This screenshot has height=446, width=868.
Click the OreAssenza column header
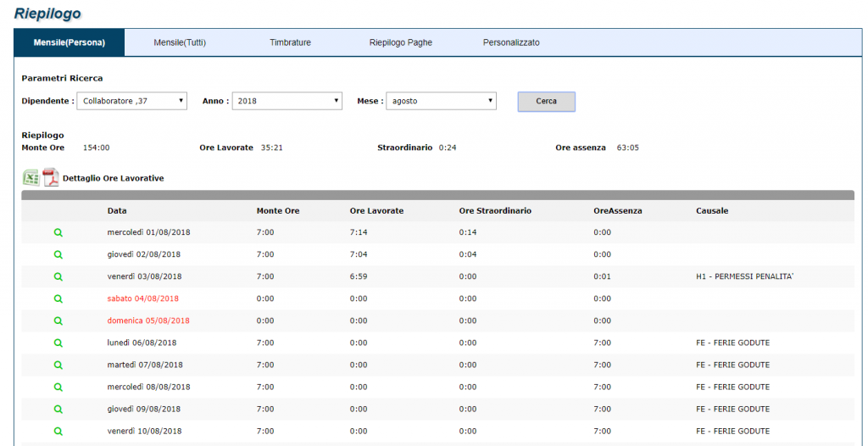tap(618, 211)
